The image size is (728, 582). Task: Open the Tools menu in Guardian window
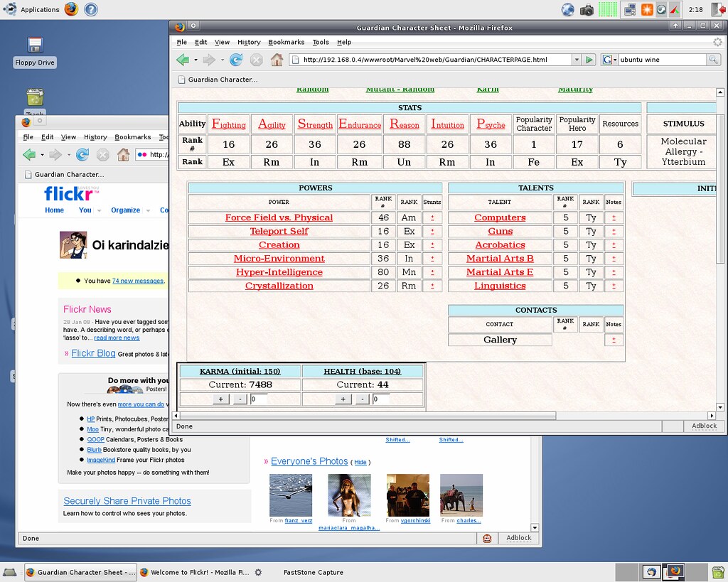320,43
